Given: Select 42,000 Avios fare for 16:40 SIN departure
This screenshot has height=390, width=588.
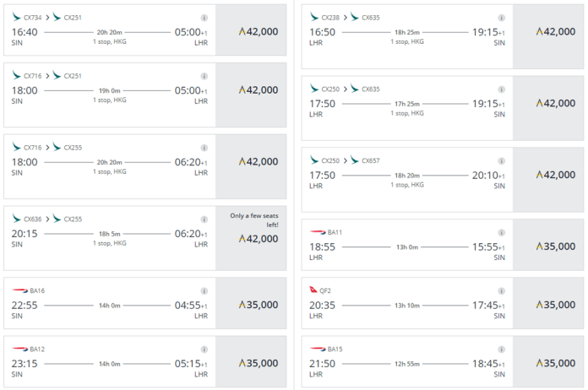Looking at the screenshot, I should coord(251,30).
